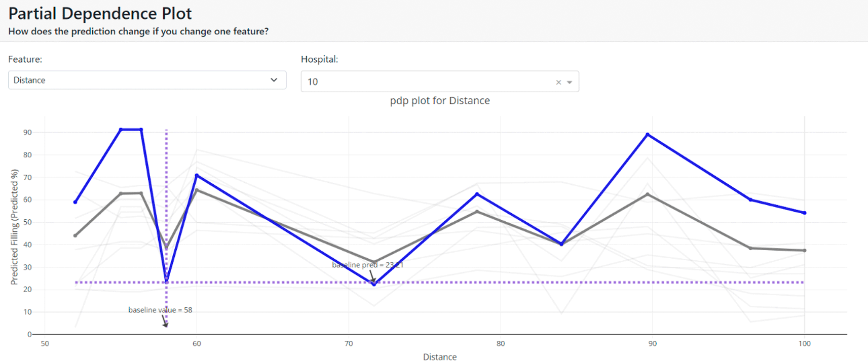Viewport: 868px width, 361px height.
Task: Click the first blue point at distance 52
Action: (x=76, y=202)
